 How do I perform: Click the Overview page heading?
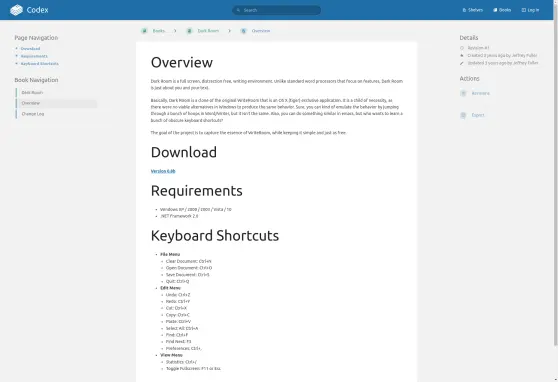(181, 62)
